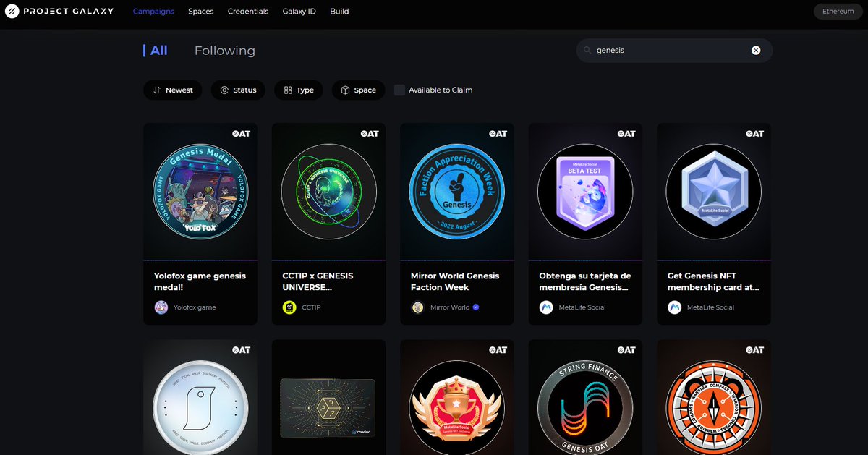
Task: Open the 'Mirror World' space name
Action: pos(450,307)
